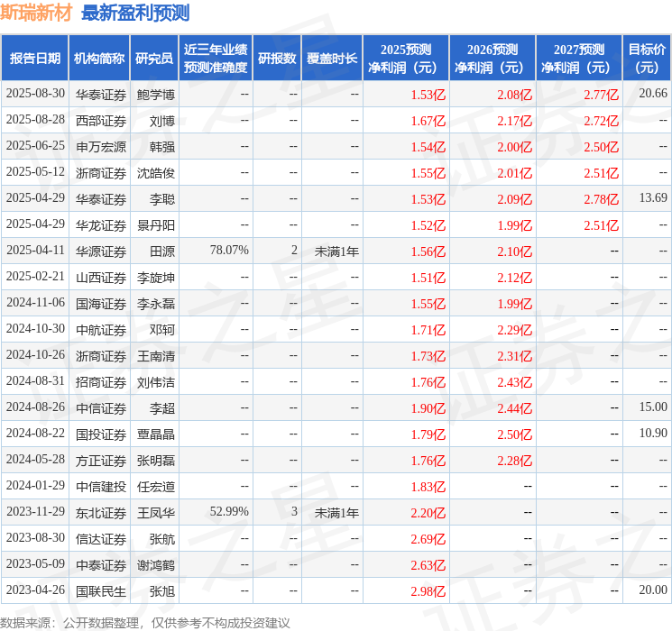The height and width of the screenshot is (631, 672).
Task: Select institution 中信建投
Action: click(x=101, y=487)
